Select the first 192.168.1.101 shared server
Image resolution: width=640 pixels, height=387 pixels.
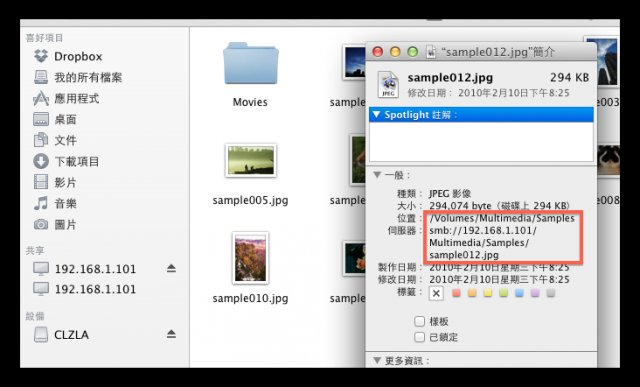(84, 269)
